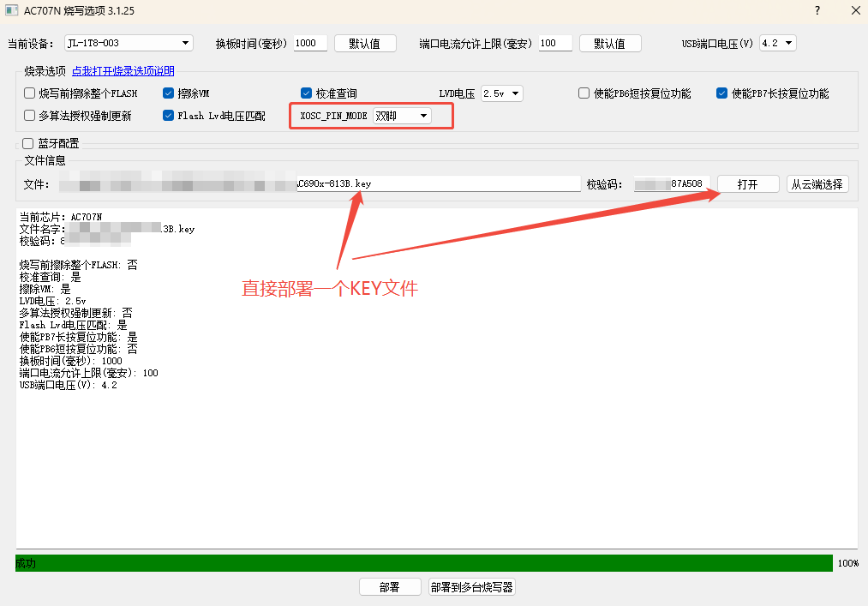Viewport: 868px width, 606px height.
Task: Click the log line 烧写前擦除整个FLASH: 否
Action: 78,265
